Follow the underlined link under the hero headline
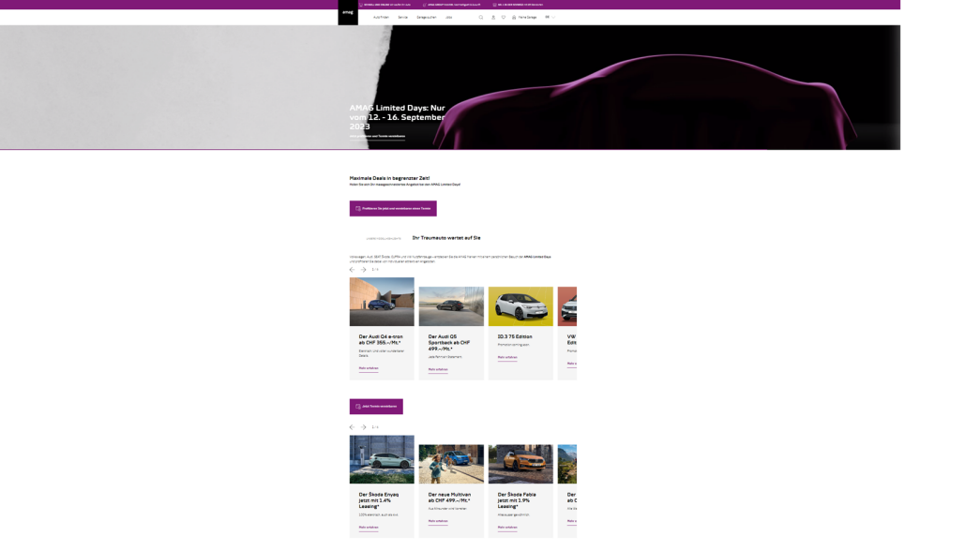Screen dimensions: 980x551 point(378,136)
